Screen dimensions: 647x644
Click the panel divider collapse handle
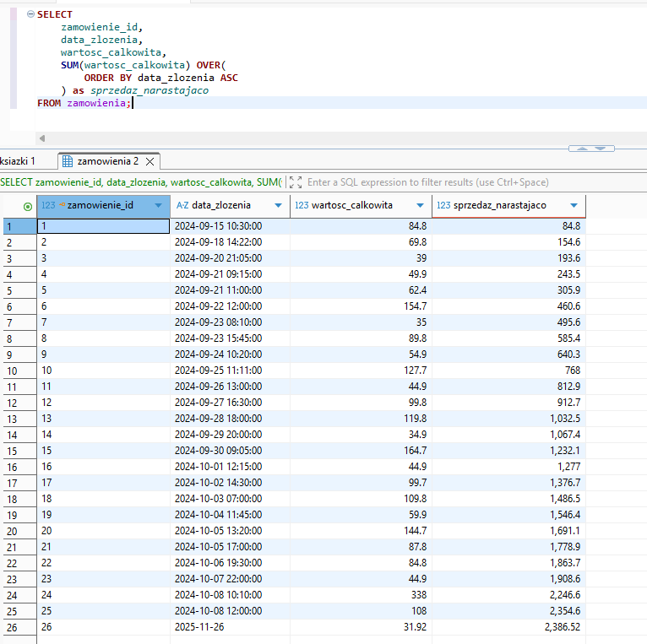[x=591, y=149]
